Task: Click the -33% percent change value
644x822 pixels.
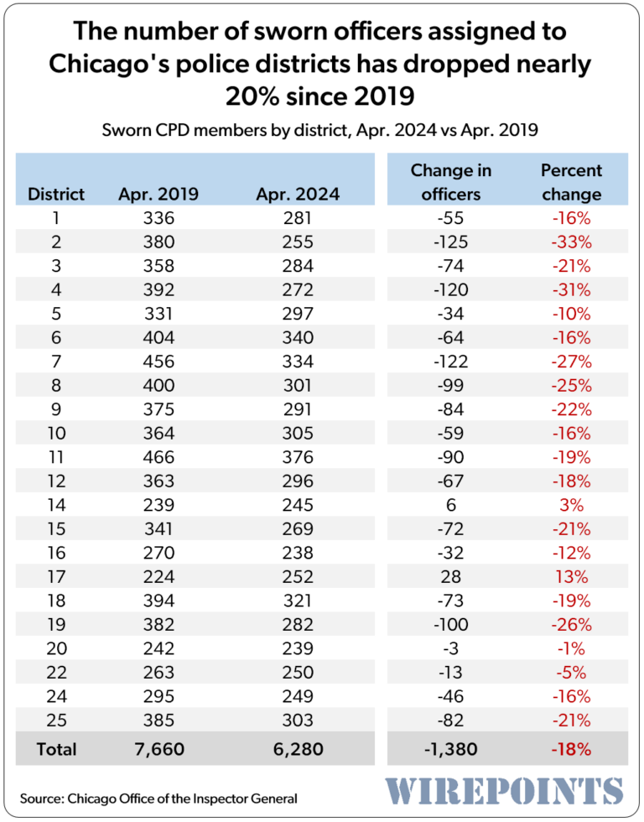Action: click(x=571, y=242)
